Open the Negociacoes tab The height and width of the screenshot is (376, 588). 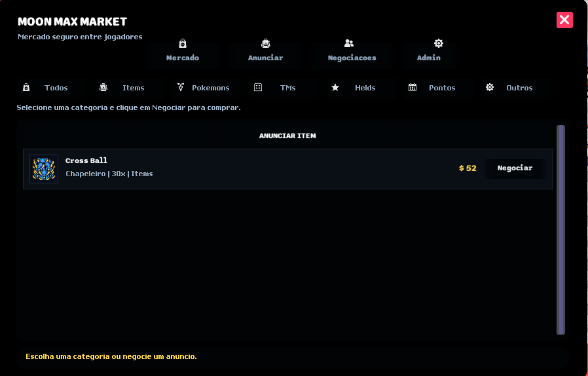pyautogui.click(x=352, y=56)
